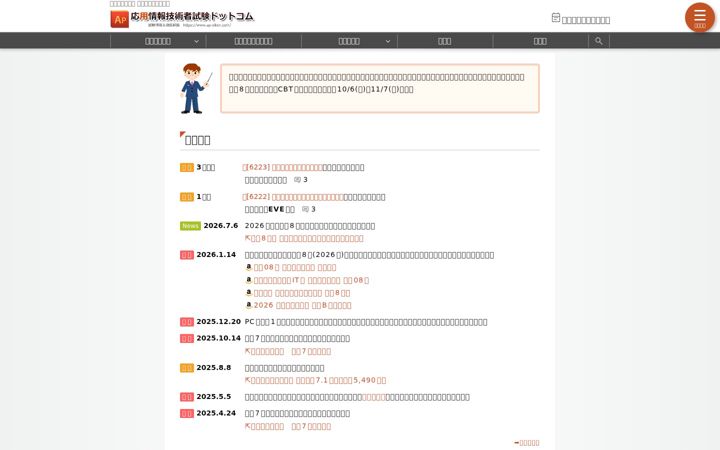Click the date text 2025.5.5
The width and height of the screenshot is (720, 450).
(214, 397)
